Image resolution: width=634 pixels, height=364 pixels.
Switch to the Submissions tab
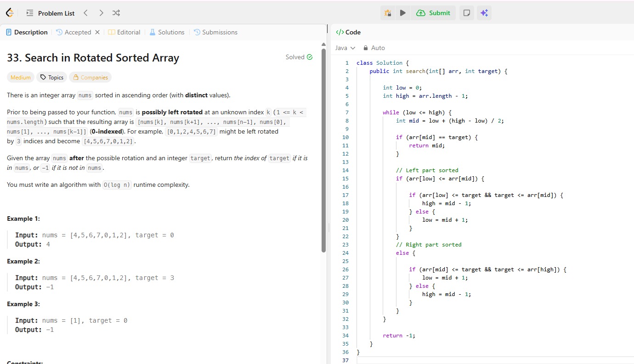pos(215,32)
